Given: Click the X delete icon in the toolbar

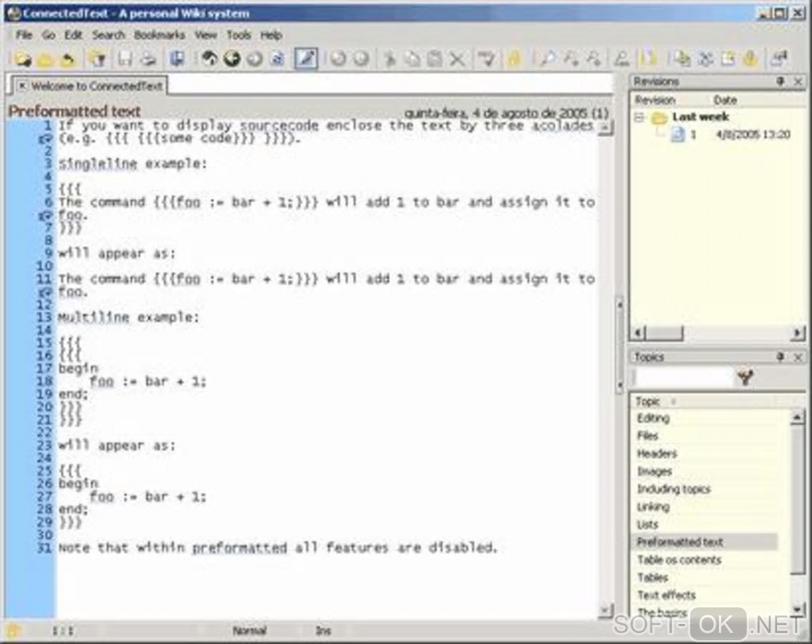Looking at the screenshot, I should coord(458,59).
